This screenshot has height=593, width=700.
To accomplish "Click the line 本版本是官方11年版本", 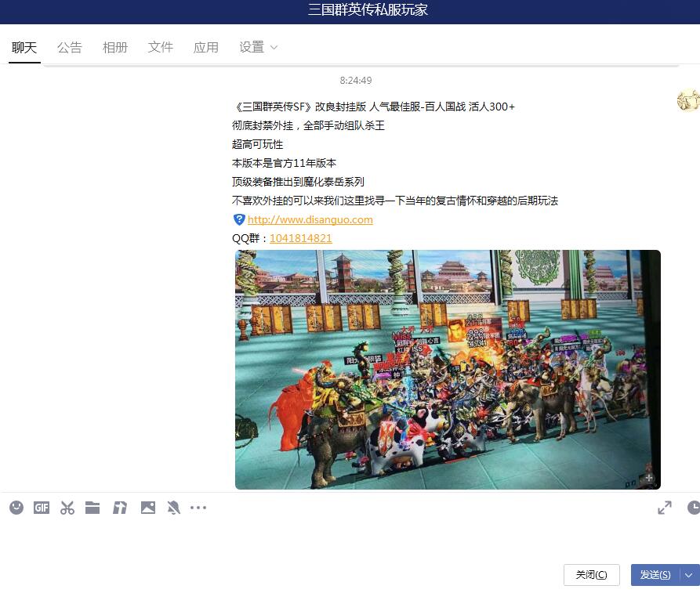I will pos(284,163).
